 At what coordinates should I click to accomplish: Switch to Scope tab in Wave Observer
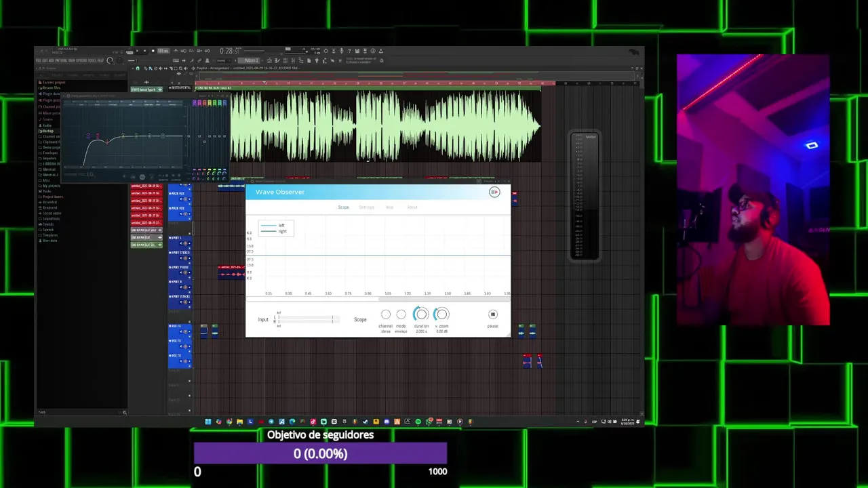pos(343,207)
